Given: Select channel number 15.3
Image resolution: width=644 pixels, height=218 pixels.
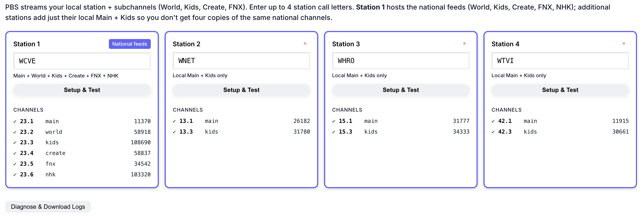Looking at the screenshot, I should coord(346,132).
